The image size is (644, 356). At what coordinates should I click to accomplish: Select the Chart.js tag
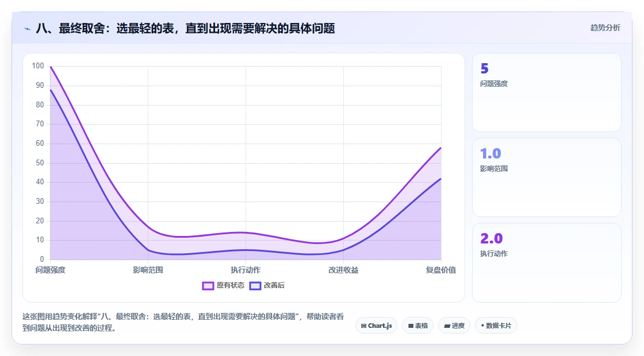(x=376, y=326)
